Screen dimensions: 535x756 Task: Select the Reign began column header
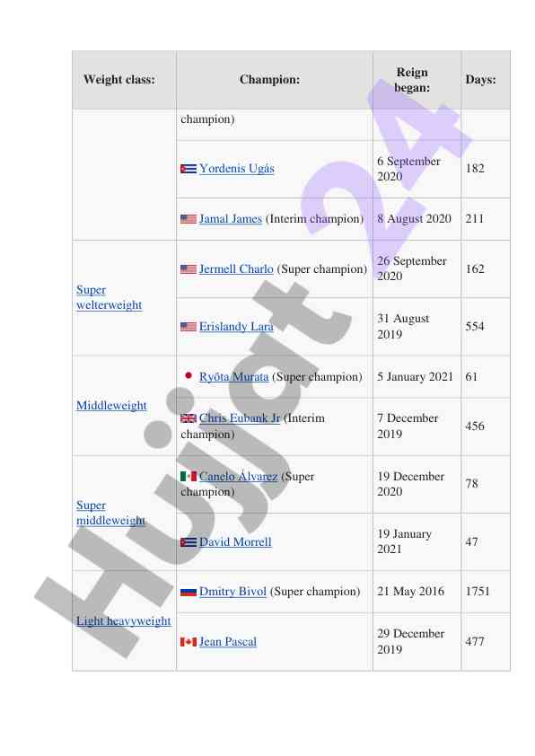(x=412, y=80)
